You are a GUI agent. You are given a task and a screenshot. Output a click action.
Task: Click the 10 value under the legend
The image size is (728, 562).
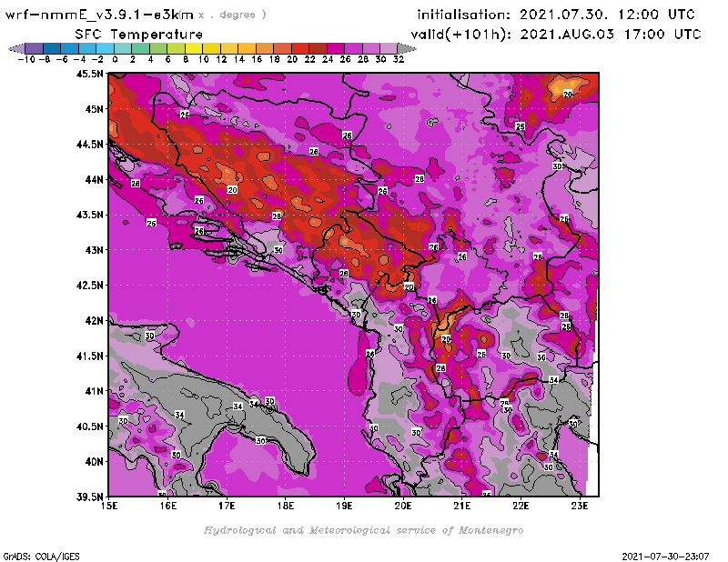[203, 59]
